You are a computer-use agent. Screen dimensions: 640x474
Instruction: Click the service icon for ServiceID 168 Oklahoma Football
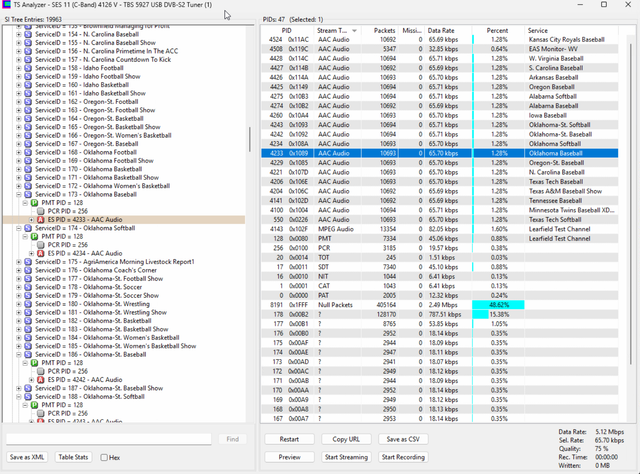tap(28, 152)
